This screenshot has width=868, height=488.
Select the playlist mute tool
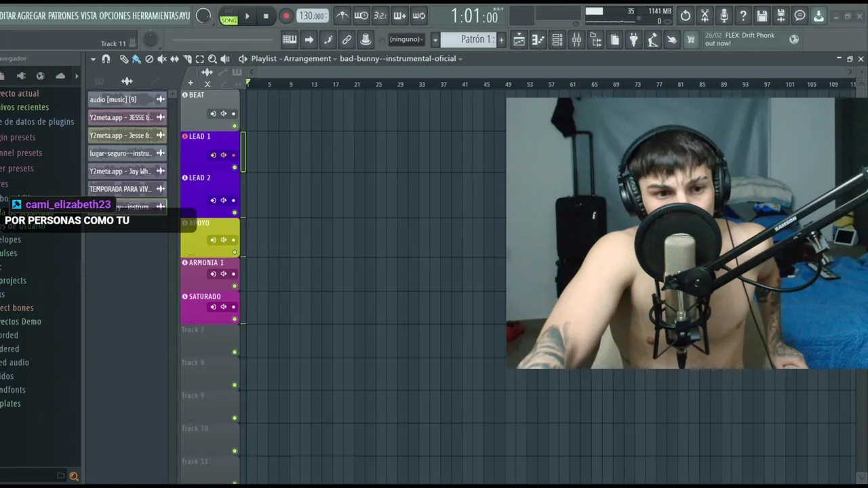click(x=162, y=59)
